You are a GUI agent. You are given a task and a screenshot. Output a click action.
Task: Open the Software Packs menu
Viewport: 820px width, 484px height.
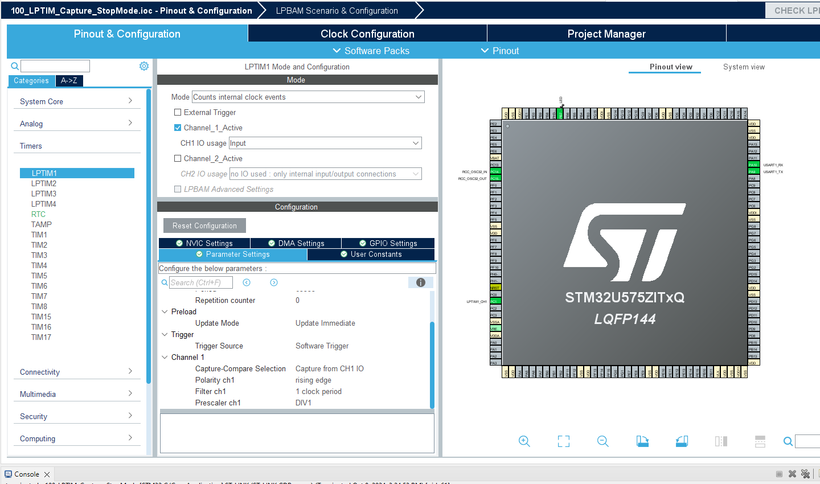[x=371, y=51]
